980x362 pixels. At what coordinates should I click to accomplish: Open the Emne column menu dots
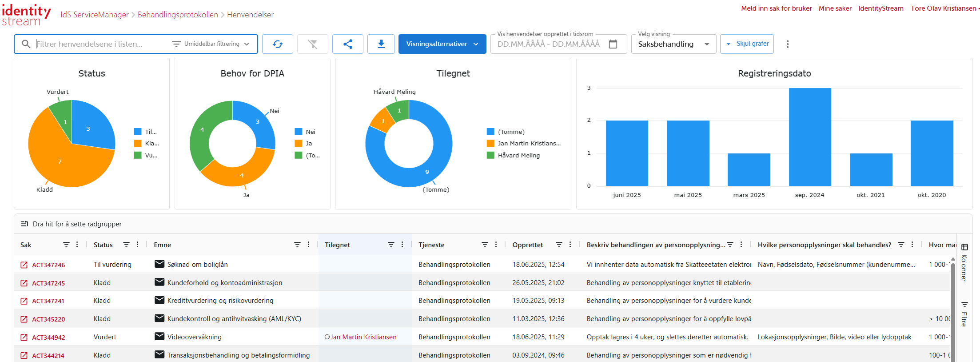point(308,245)
